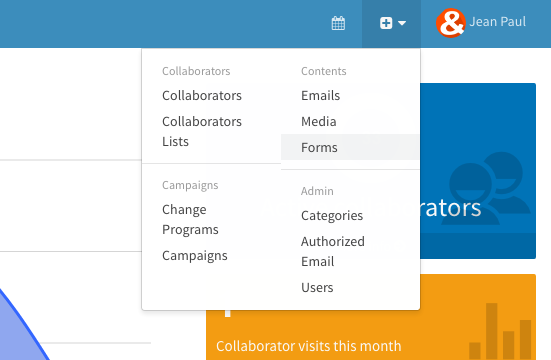Open the Jean Paul user menu
551x360 pixels.
498,22
